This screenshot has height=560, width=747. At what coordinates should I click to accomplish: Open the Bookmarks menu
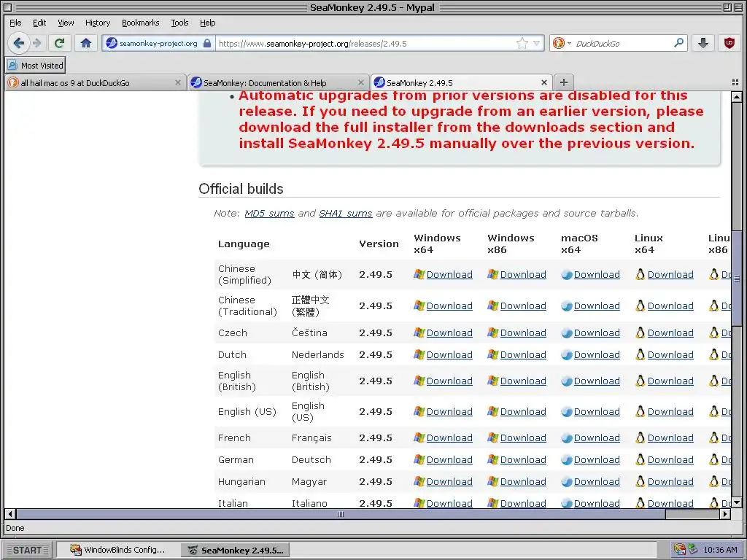point(141,23)
